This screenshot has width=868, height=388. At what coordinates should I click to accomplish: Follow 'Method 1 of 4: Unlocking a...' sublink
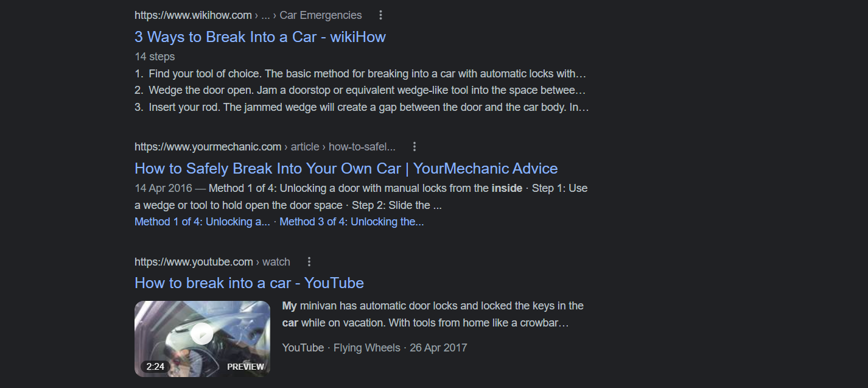tap(202, 222)
